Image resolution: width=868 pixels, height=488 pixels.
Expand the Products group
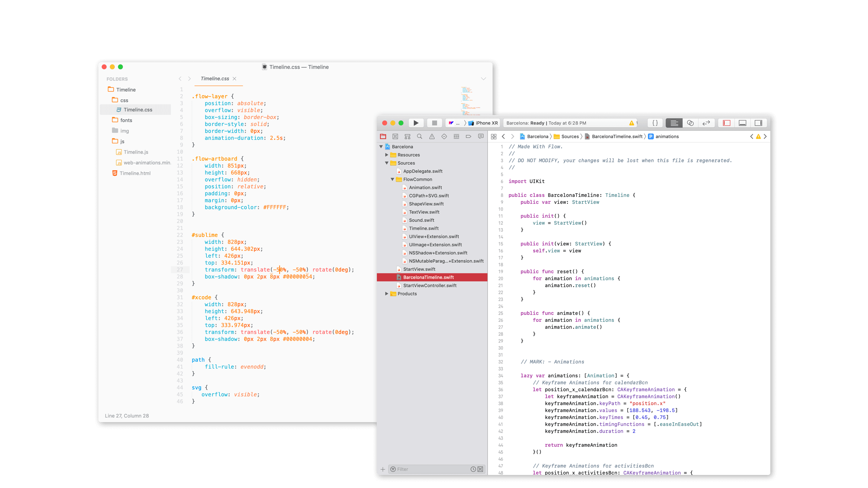pyautogui.click(x=387, y=294)
